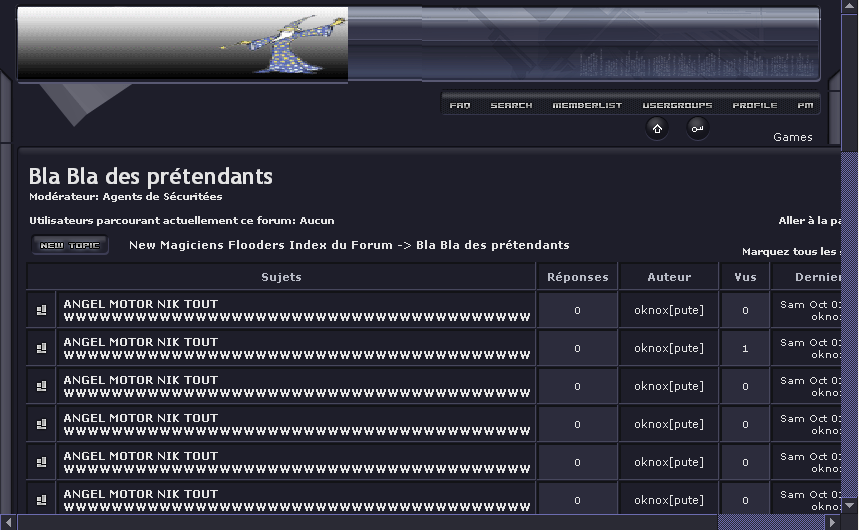Open the FAQ page from the nav bar
Image resolution: width=859 pixels, height=530 pixels.
click(x=460, y=105)
